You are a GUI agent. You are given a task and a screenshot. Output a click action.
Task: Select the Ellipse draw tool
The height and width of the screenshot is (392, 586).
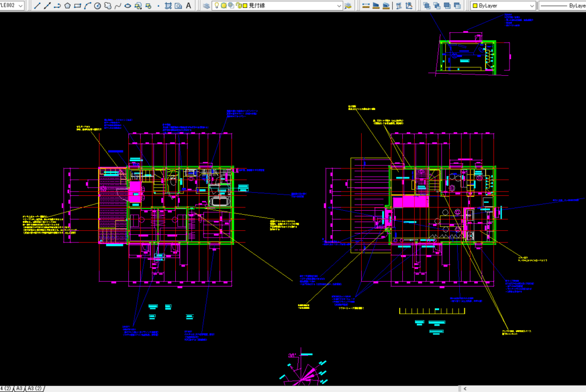(x=128, y=6)
